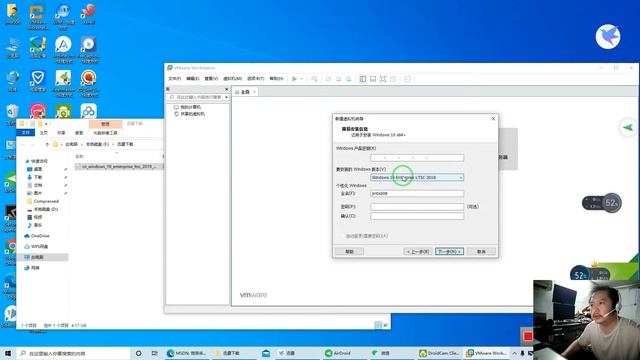640x360 pixels.
Task: Open the power options arrow beside the play icon
Action: point(302,79)
